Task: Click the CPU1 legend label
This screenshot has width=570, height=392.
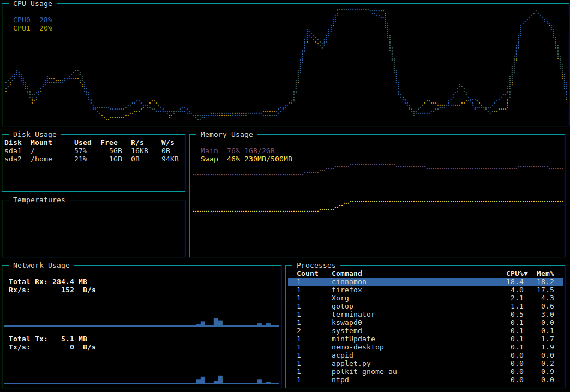Action: [x=22, y=28]
